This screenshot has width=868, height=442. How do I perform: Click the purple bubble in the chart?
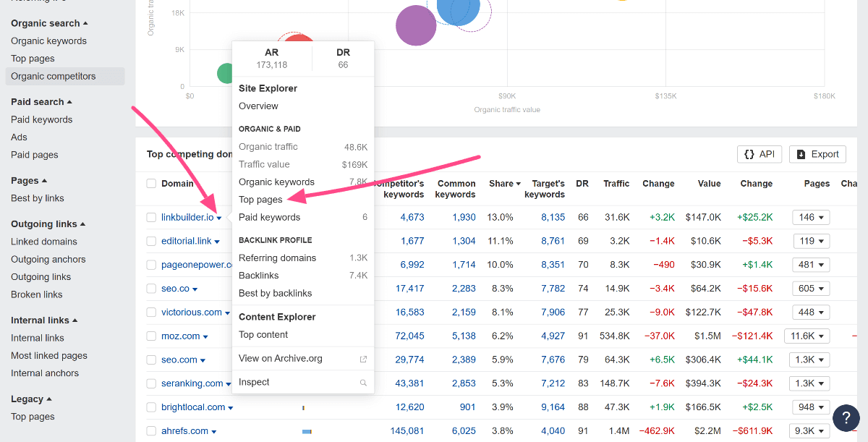click(416, 25)
